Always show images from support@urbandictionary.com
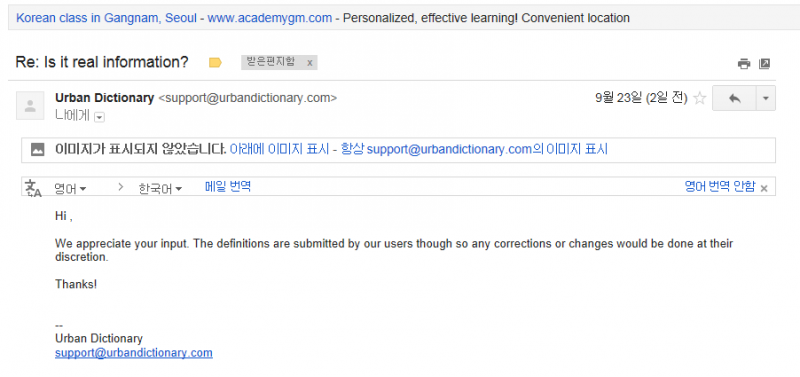800x377 pixels. click(x=473, y=150)
